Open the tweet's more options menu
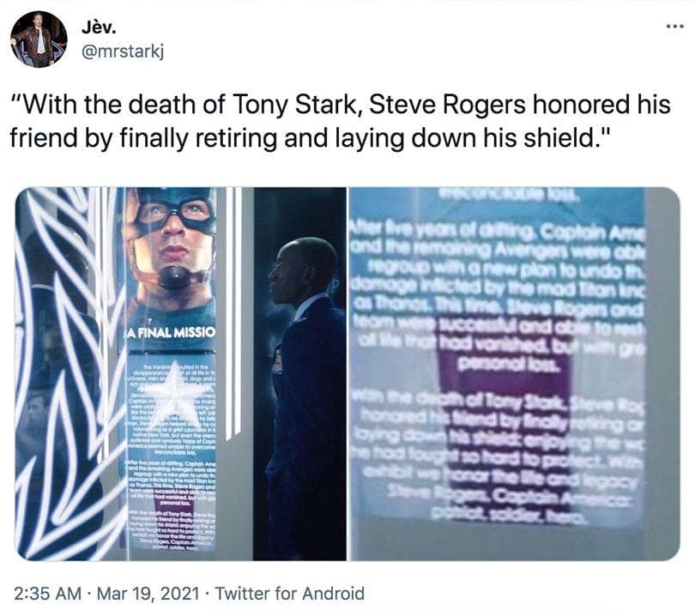 point(673,27)
